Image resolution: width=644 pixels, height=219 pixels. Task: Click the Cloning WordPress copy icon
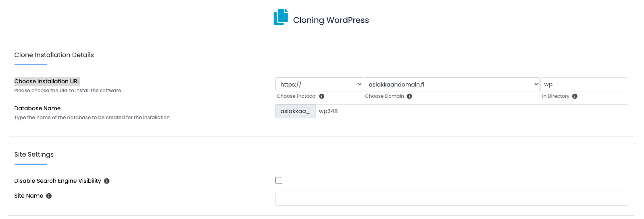(x=281, y=17)
